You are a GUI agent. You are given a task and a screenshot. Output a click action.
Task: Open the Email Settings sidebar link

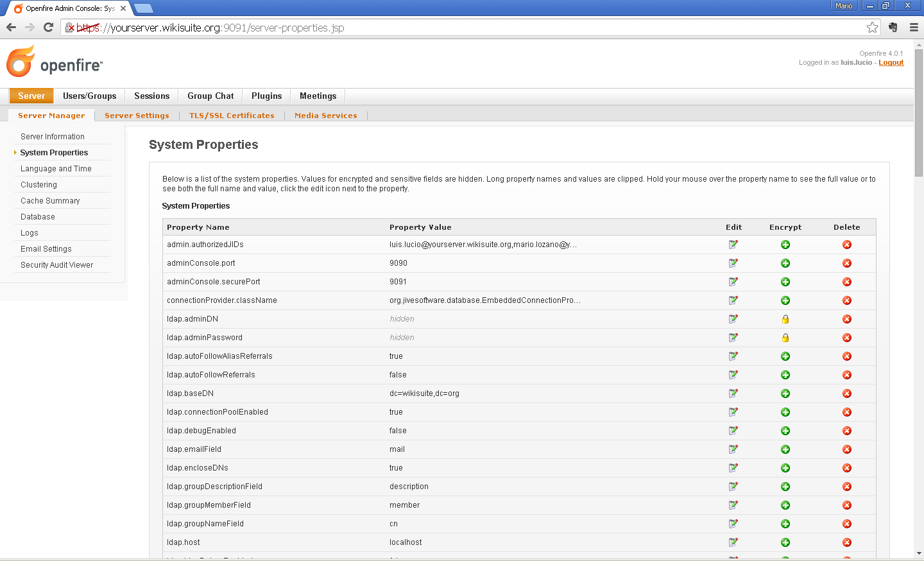click(x=46, y=249)
